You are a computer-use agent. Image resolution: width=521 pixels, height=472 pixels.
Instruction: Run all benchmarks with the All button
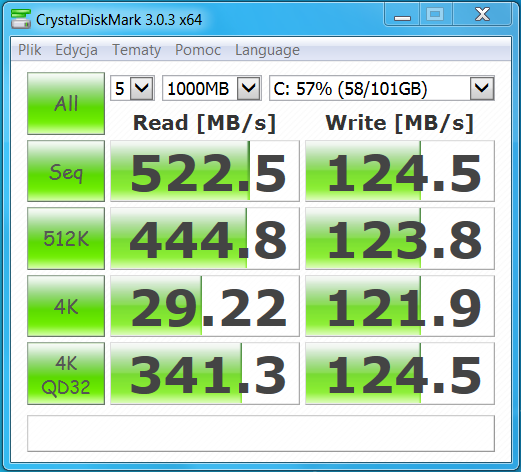coord(66,103)
